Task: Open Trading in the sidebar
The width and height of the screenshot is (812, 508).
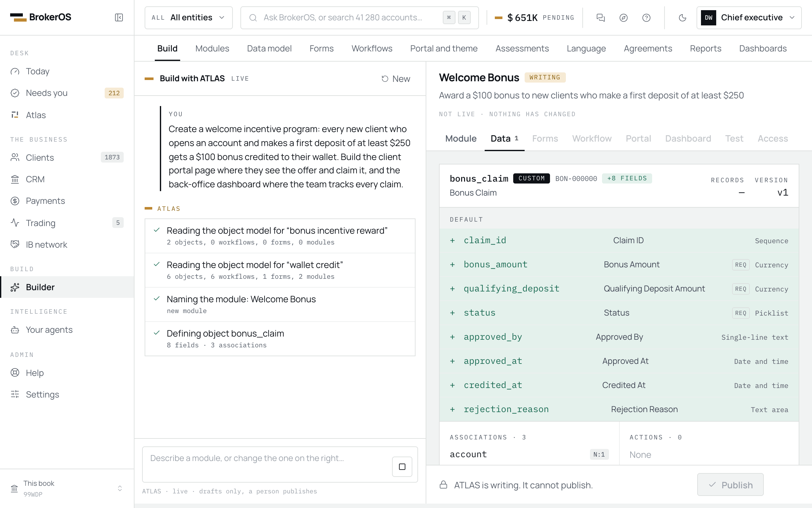Action: (x=67, y=223)
